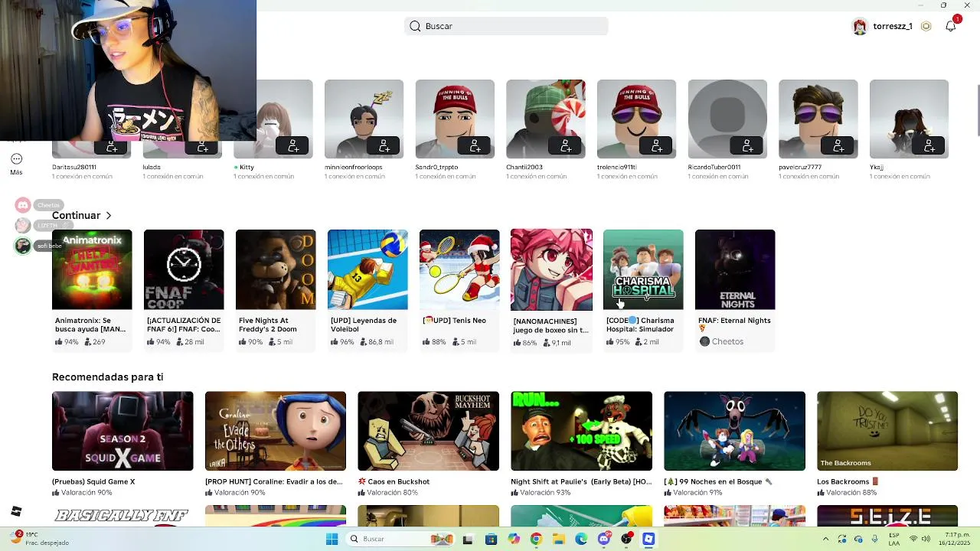Click the Buscar search field
980x551 pixels.
pos(506,26)
